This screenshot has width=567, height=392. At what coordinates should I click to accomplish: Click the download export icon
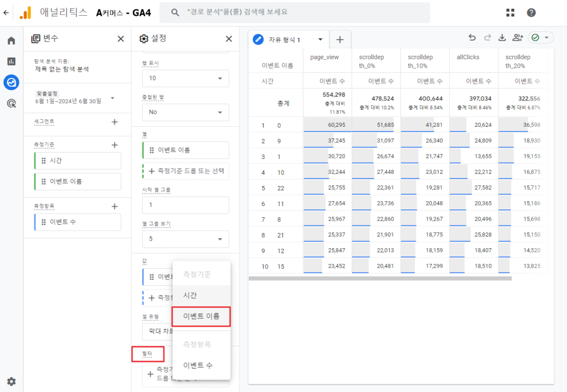[x=502, y=37]
